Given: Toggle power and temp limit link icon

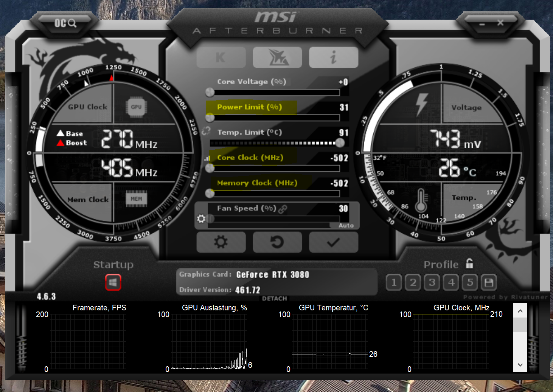Looking at the screenshot, I should tap(206, 131).
